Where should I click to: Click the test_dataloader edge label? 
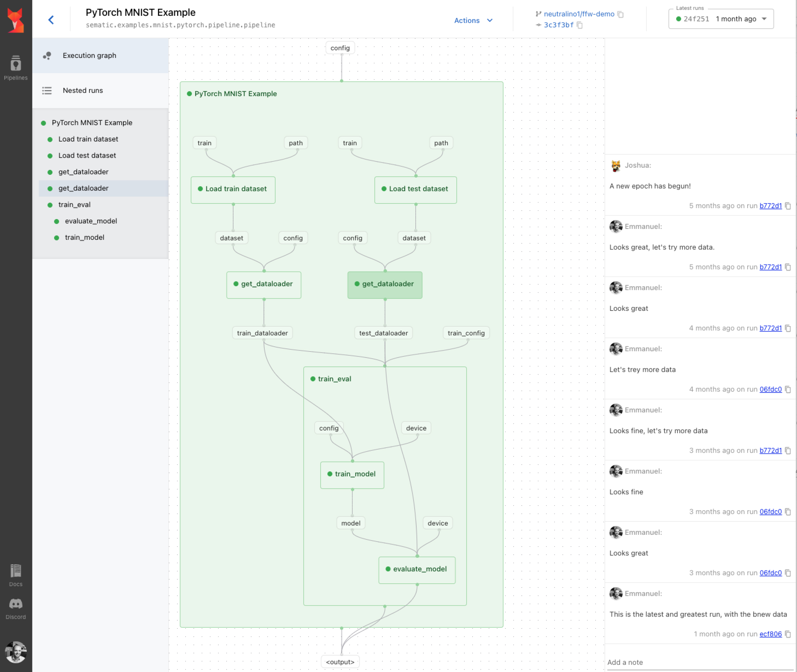click(384, 333)
